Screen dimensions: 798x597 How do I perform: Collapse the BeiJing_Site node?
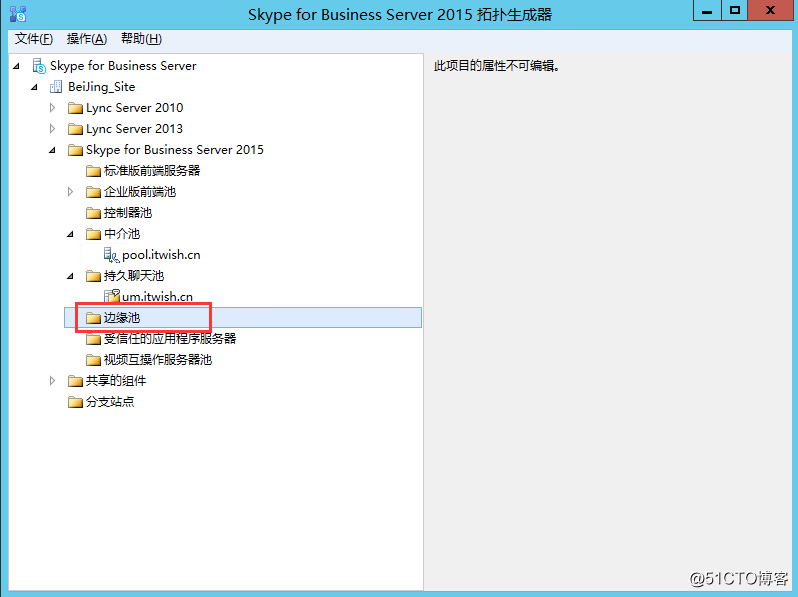(x=35, y=87)
